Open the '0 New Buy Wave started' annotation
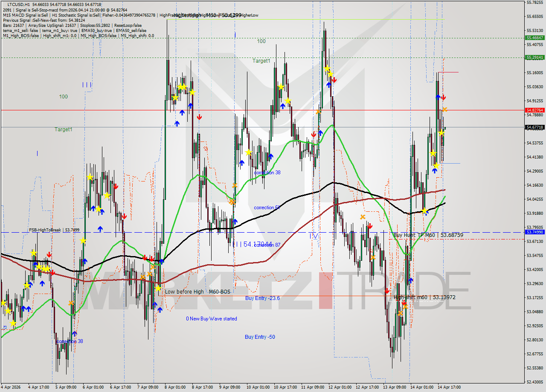Image resolution: width=546 pixels, height=392 pixels. (x=212, y=319)
